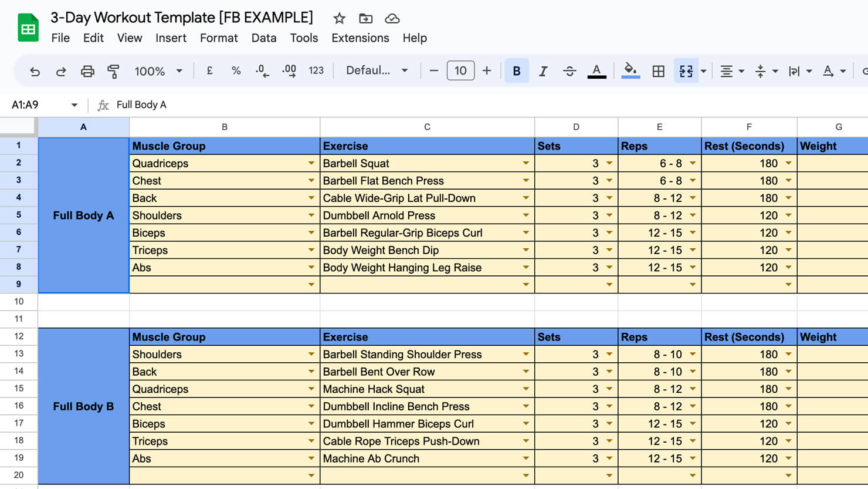Select column C header
Image resolution: width=868 pixels, height=489 pixels.
pyautogui.click(x=427, y=127)
